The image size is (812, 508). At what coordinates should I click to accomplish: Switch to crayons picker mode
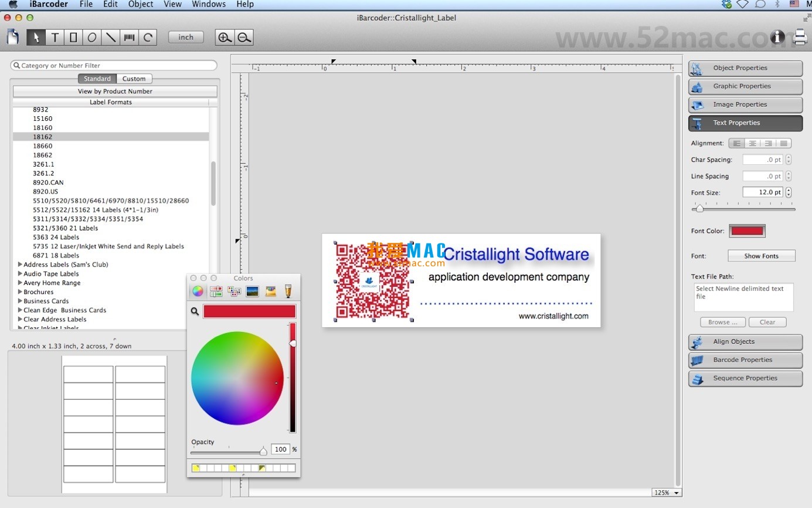click(270, 291)
